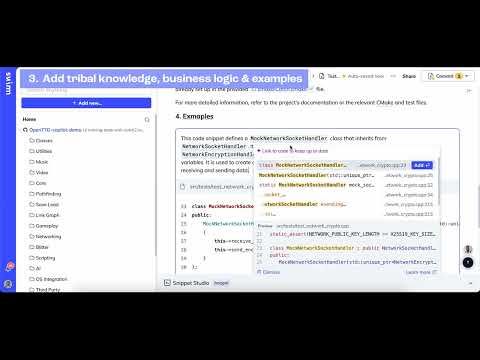Click the Swimm logo in the sidebar
This screenshot has height=360, width=480.
coord(8,83)
